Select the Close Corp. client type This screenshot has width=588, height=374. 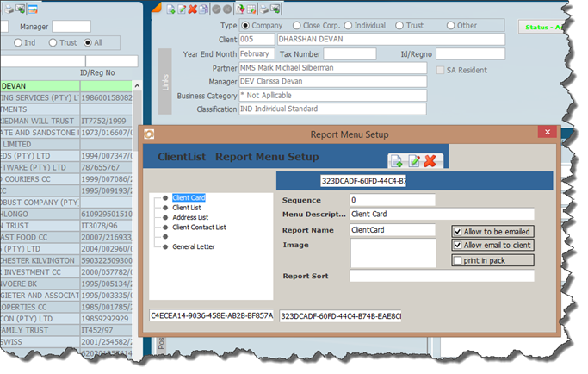tap(298, 26)
